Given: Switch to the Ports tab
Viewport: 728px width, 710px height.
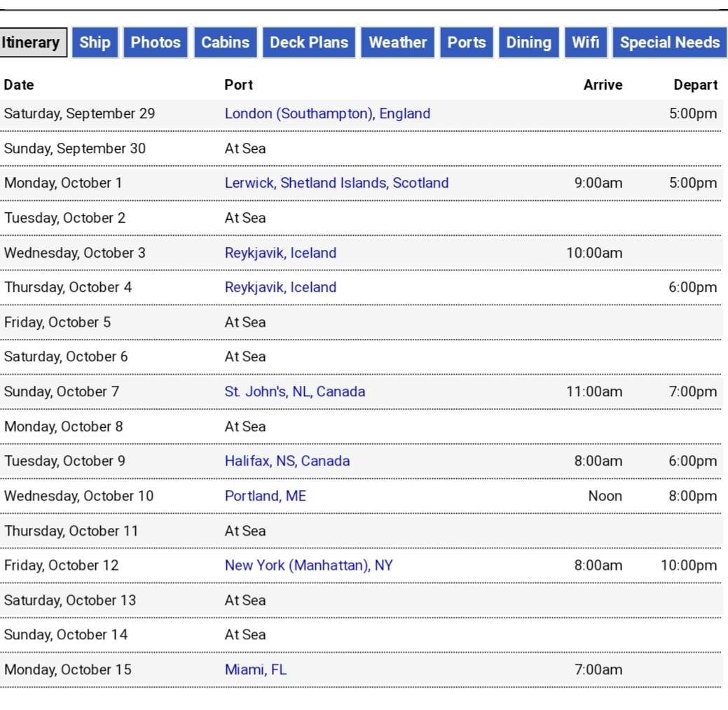Looking at the screenshot, I should pyautogui.click(x=466, y=42).
